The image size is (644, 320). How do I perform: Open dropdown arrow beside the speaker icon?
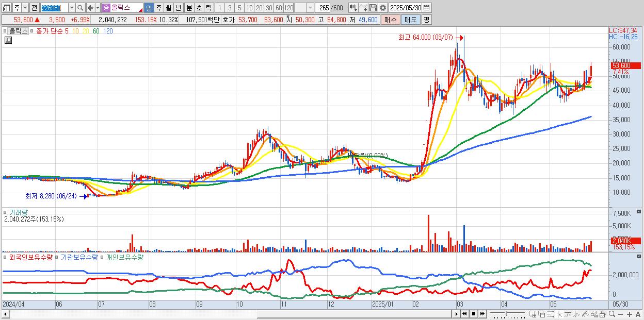98,8
